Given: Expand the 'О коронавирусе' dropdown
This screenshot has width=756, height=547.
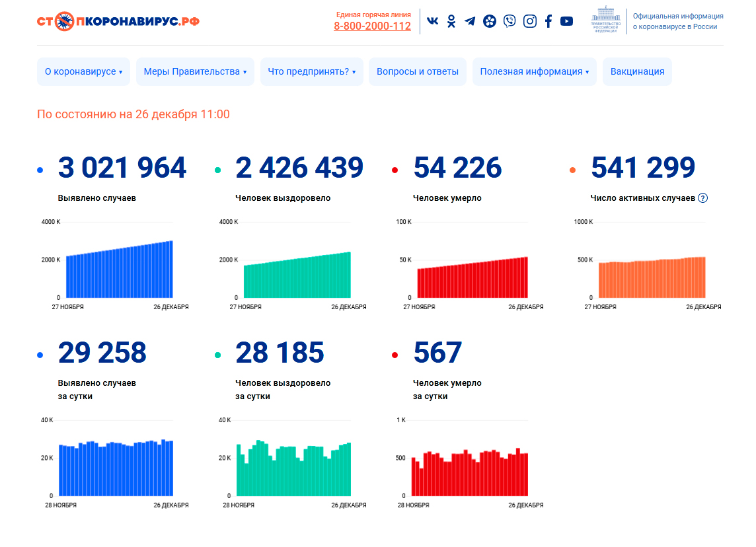Looking at the screenshot, I should click(x=83, y=71).
